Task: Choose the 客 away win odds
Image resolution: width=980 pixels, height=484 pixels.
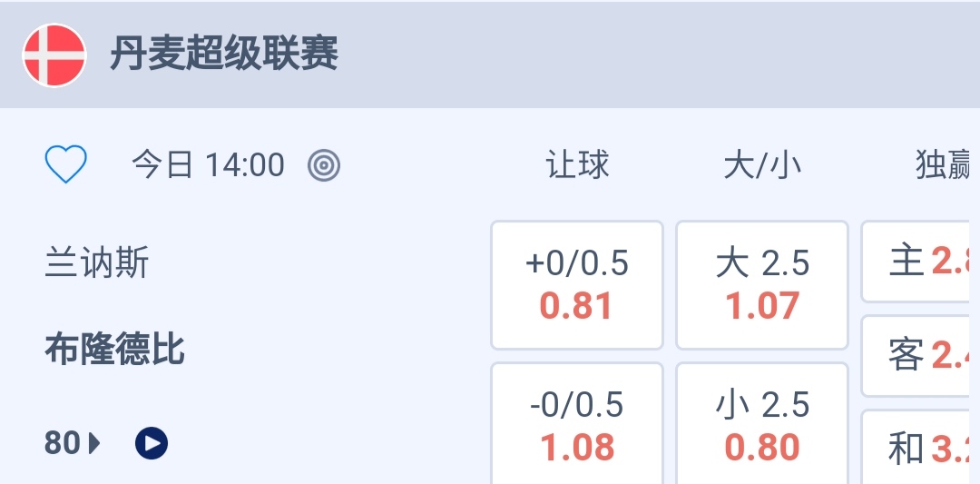Action: pos(918,356)
